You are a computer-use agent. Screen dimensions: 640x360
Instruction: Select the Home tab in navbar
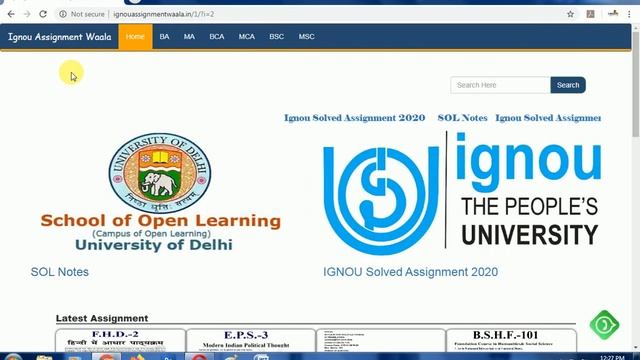click(135, 37)
